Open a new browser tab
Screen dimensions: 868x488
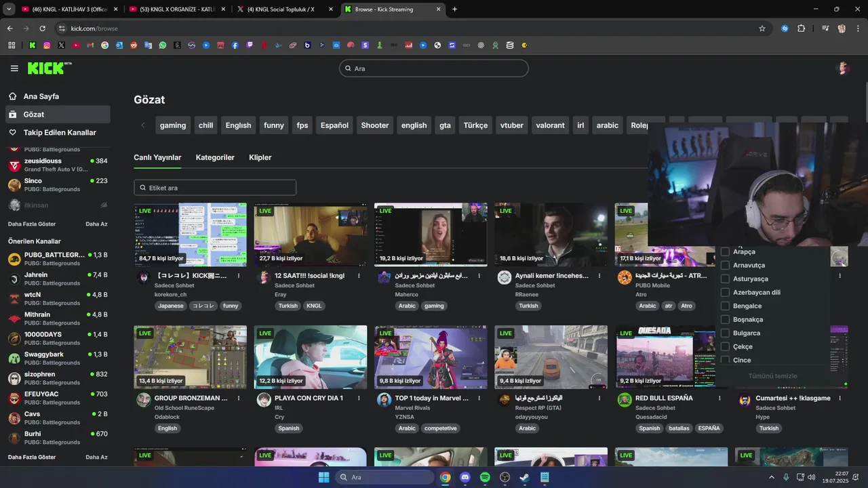pyautogui.click(x=454, y=9)
